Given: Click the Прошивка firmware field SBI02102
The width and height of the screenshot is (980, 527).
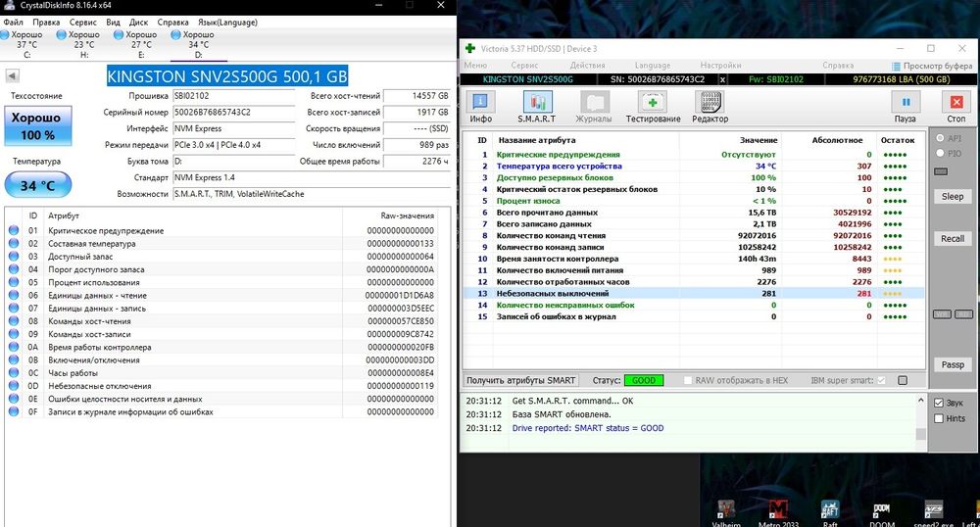Looking at the screenshot, I should (234, 96).
